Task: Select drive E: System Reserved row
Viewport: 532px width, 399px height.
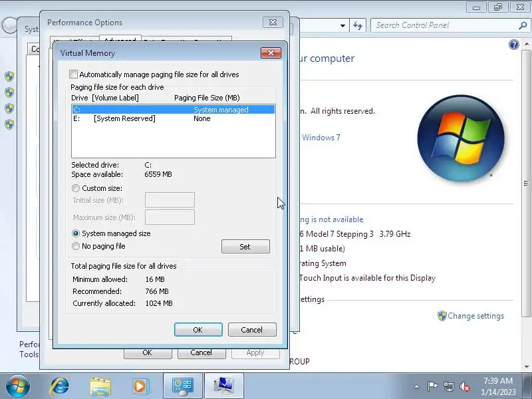Action: click(173, 118)
